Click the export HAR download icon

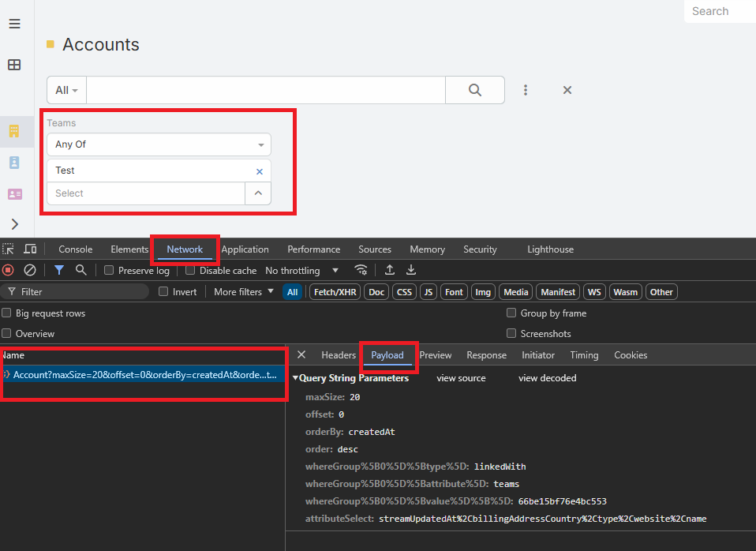coord(411,270)
